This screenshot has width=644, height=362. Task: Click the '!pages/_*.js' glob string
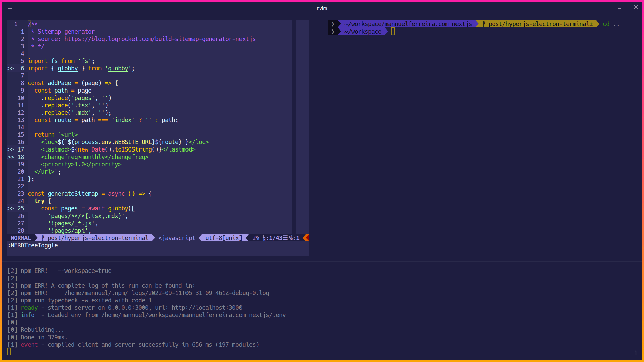(x=71, y=223)
